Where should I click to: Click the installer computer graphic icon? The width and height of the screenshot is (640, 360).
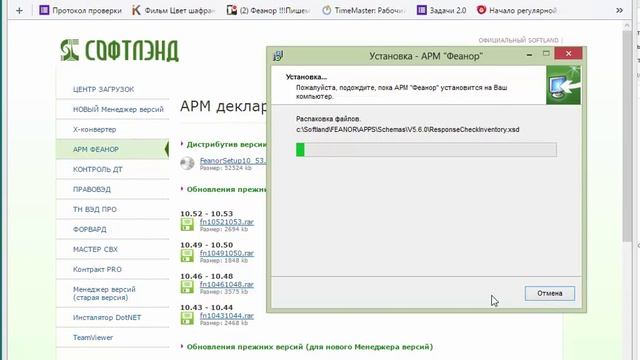563,85
